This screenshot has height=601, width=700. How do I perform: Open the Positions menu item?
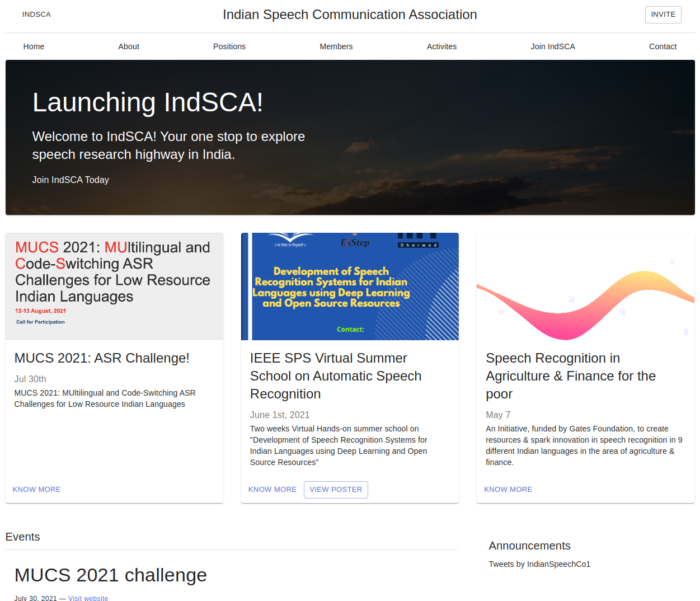pos(229,46)
